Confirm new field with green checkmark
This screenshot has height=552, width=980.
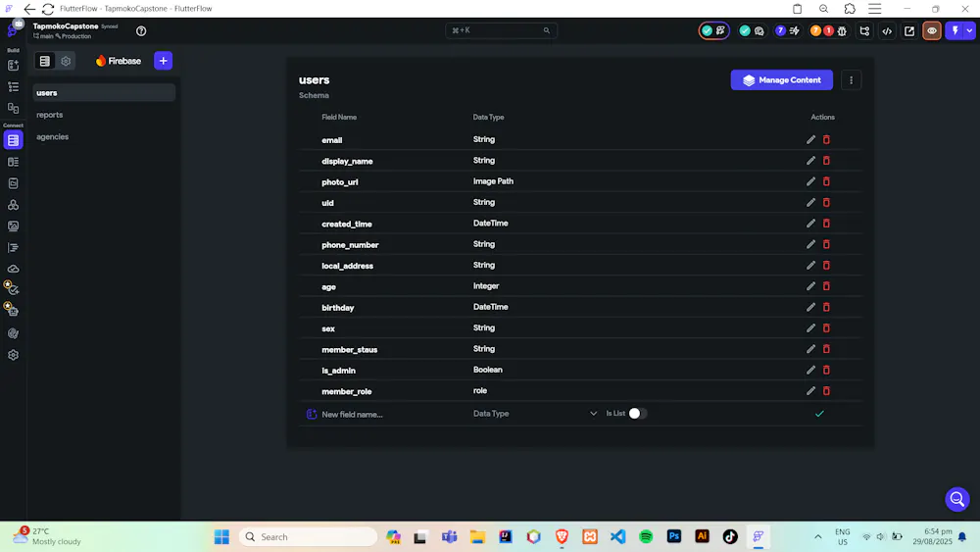[819, 414]
